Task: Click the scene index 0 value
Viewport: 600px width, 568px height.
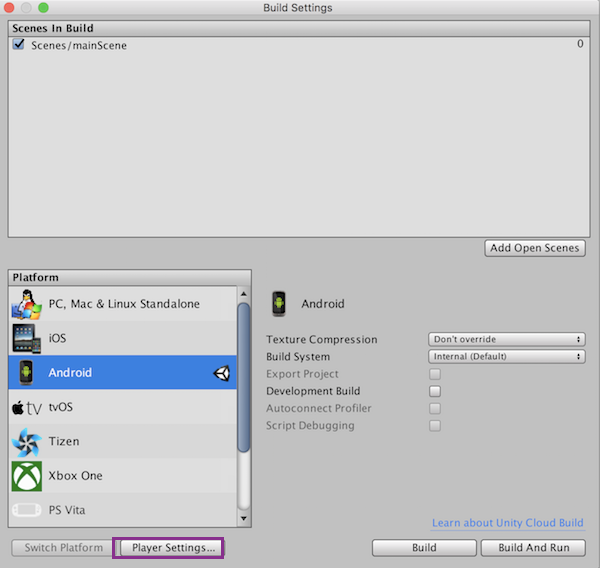Action: [x=580, y=44]
